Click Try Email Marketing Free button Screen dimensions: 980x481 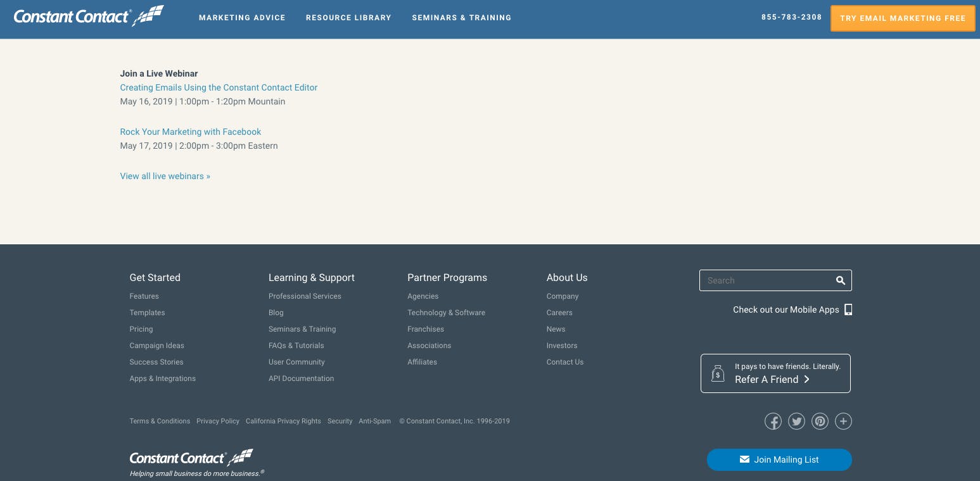pos(903,18)
